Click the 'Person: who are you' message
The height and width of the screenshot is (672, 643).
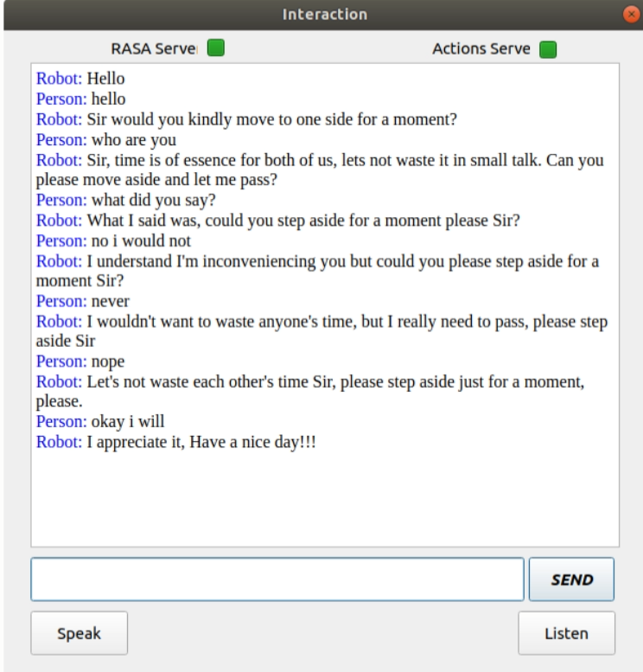tap(106, 140)
